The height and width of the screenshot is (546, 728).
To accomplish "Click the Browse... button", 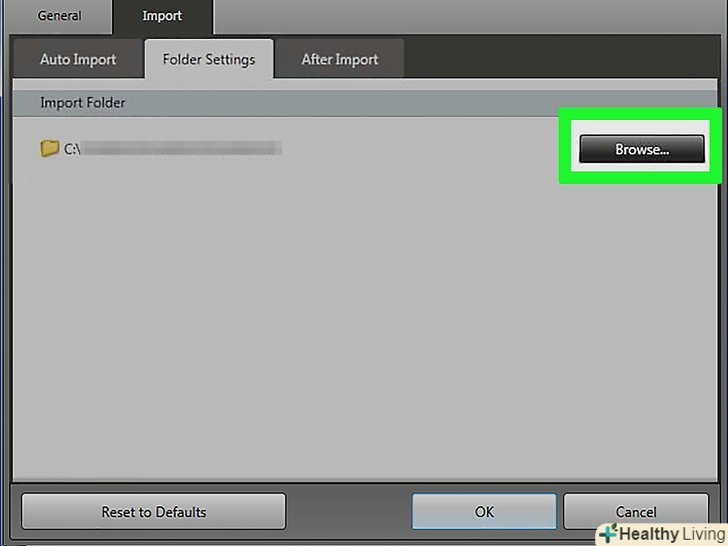I will (x=642, y=149).
